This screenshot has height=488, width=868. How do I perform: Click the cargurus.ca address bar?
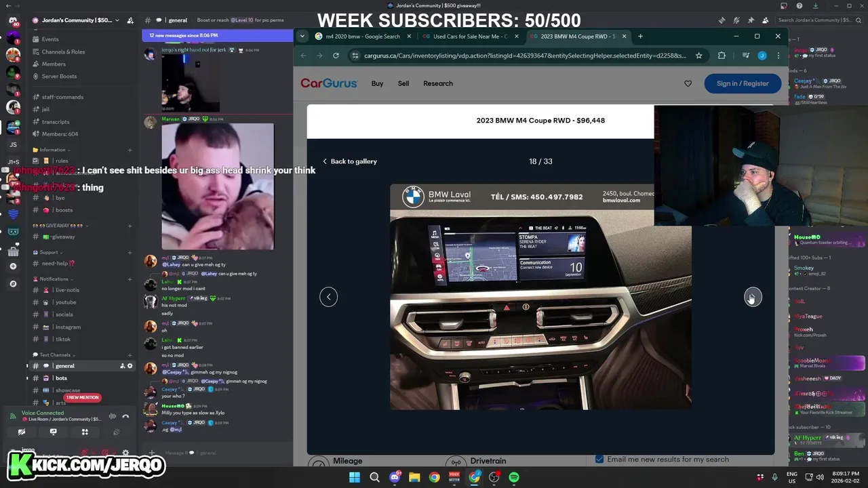tap(526, 56)
